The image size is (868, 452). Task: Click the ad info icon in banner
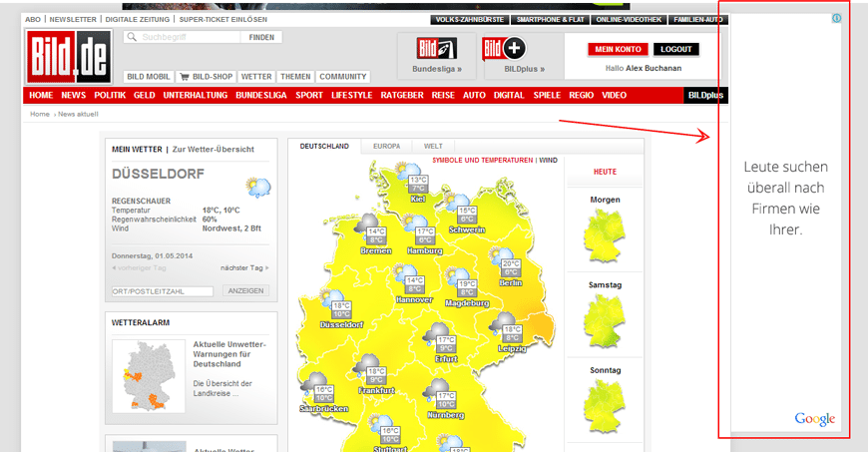coord(836,19)
